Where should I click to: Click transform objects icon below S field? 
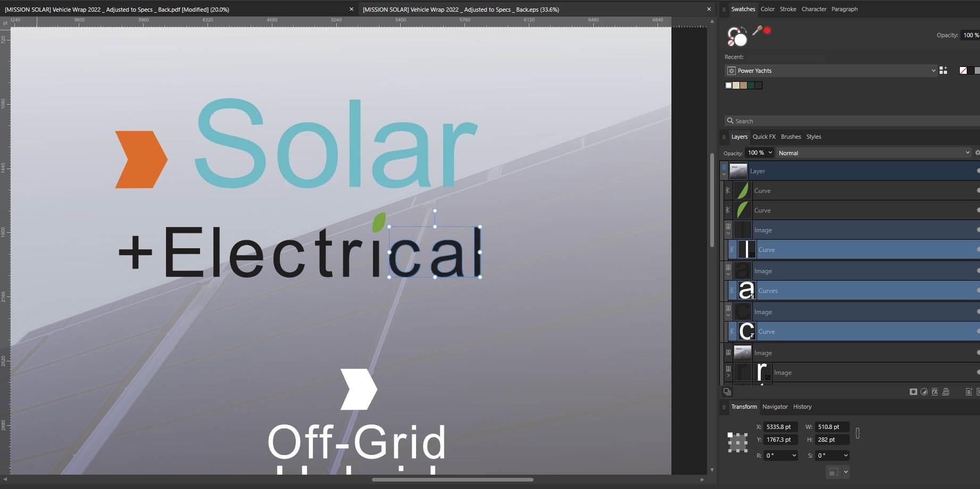click(833, 472)
